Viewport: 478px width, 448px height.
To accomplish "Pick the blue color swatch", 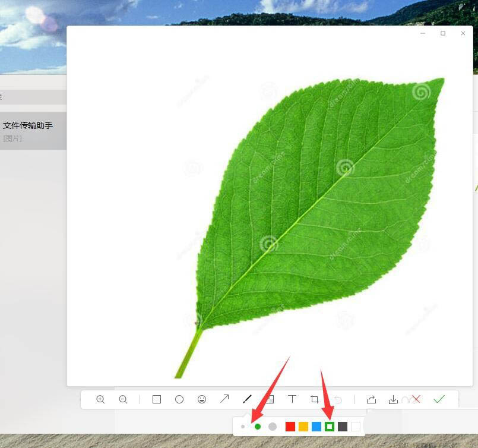I will pos(316,427).
